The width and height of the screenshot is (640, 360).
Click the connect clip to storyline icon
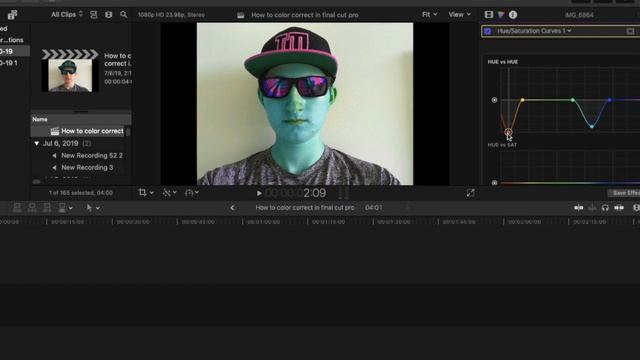tap(17, 208)
